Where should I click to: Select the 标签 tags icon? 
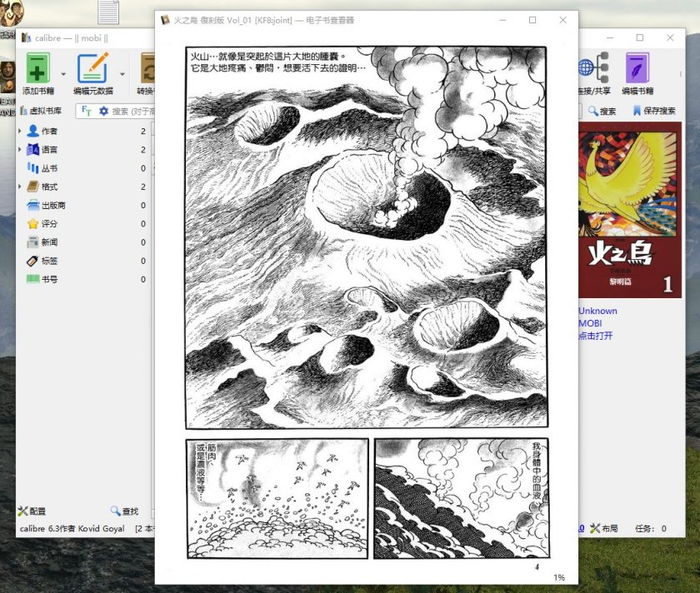coord(32,261)
